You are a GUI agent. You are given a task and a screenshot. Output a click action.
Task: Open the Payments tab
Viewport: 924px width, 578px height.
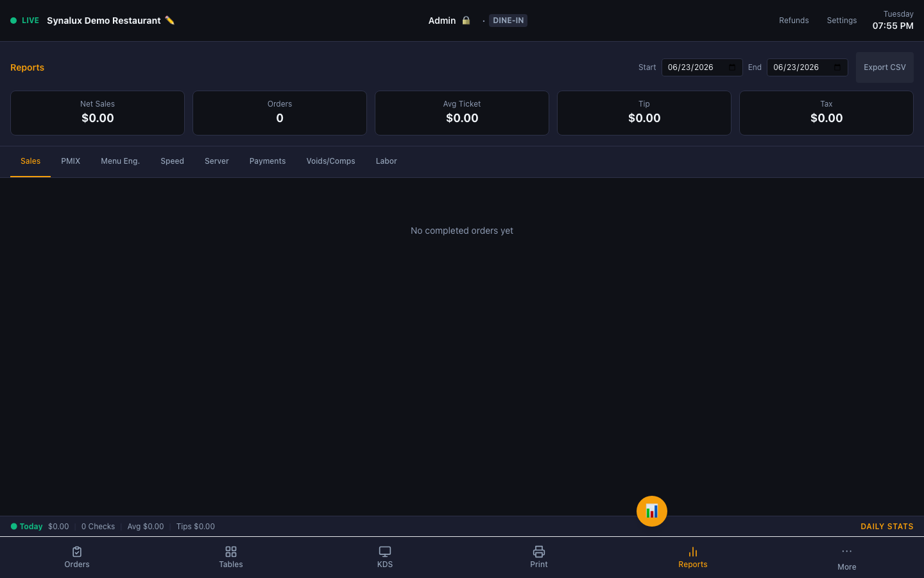click(268, 161)
